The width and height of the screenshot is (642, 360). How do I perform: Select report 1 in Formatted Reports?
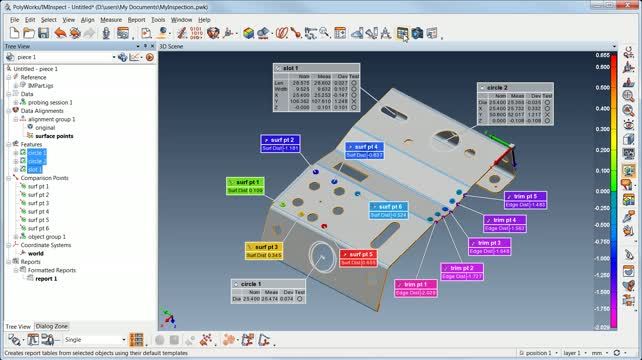pos(46,278)
